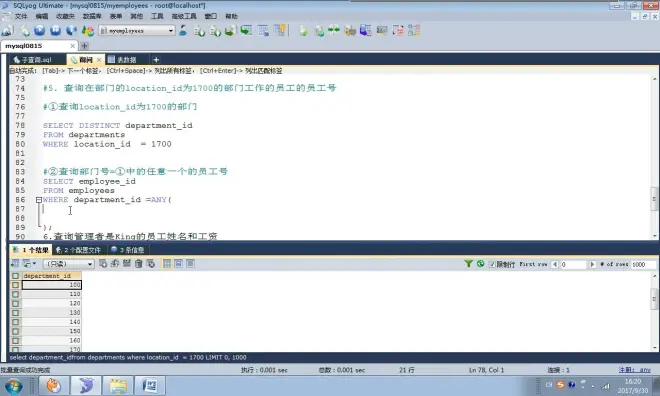Click the Schema Designer toolbar icon
The image size is (660, 396).
[x=414, y=30]
